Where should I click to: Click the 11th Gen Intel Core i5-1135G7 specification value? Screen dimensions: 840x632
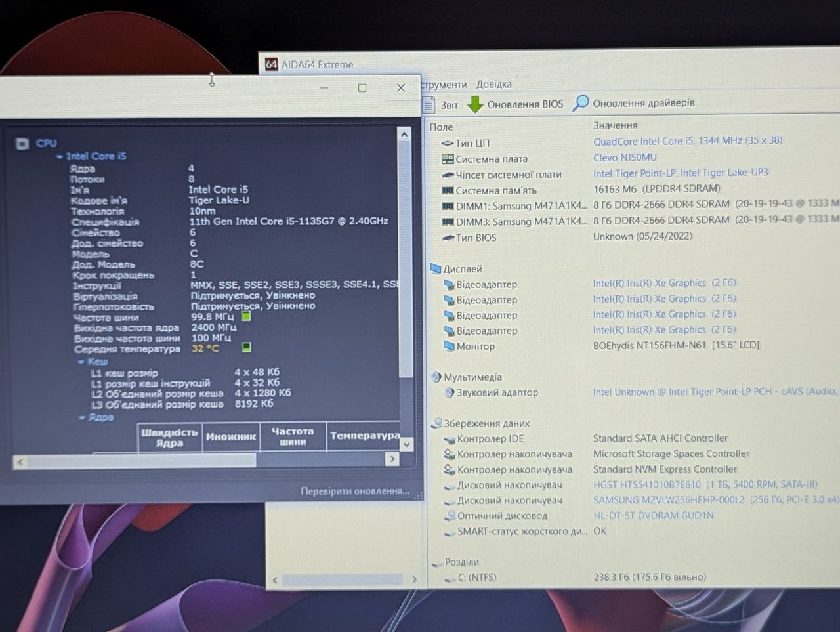[x=289, y=221]
